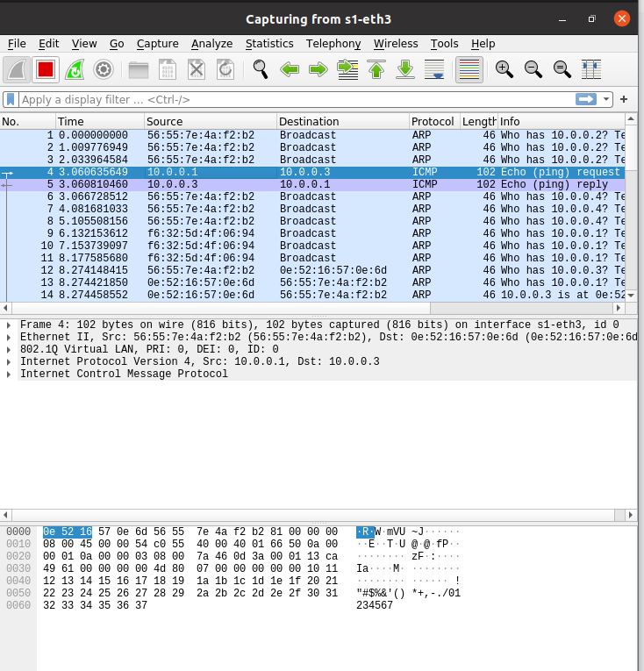Select packet 9 from f6:32:5d:4f:06:94
The image size is (644, 671).
(x=312, y=233)
